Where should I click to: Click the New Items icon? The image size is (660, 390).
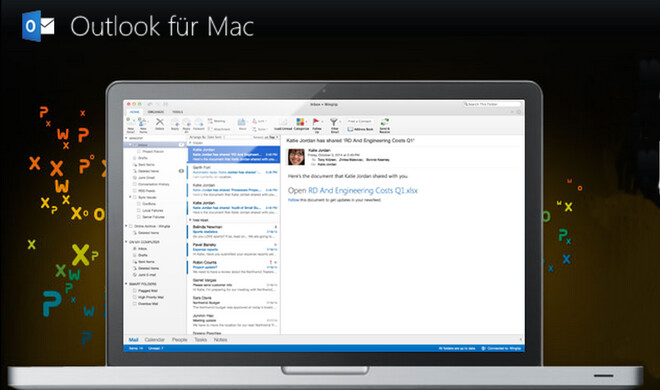point(143,123)
